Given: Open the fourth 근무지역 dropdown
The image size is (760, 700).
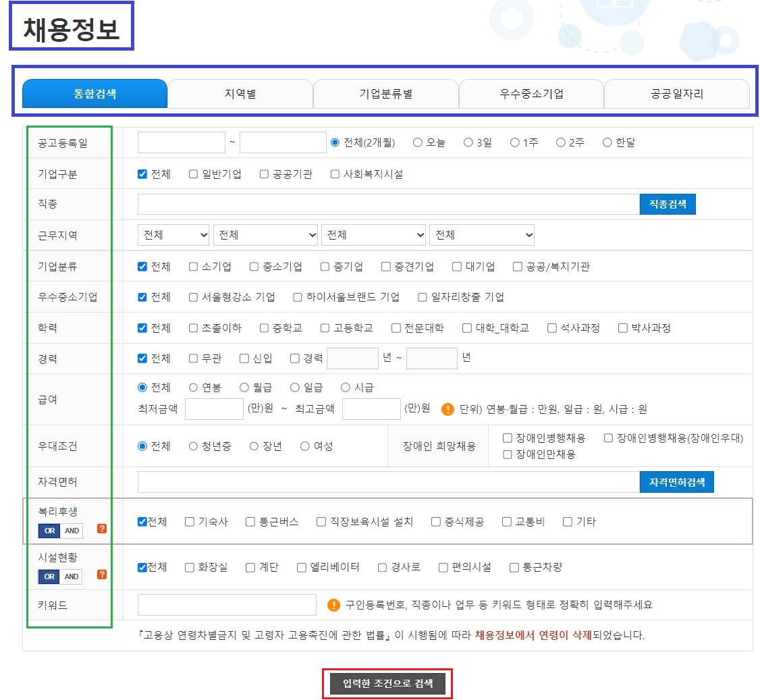Looking at the screenshot, I should pos(483,235).
